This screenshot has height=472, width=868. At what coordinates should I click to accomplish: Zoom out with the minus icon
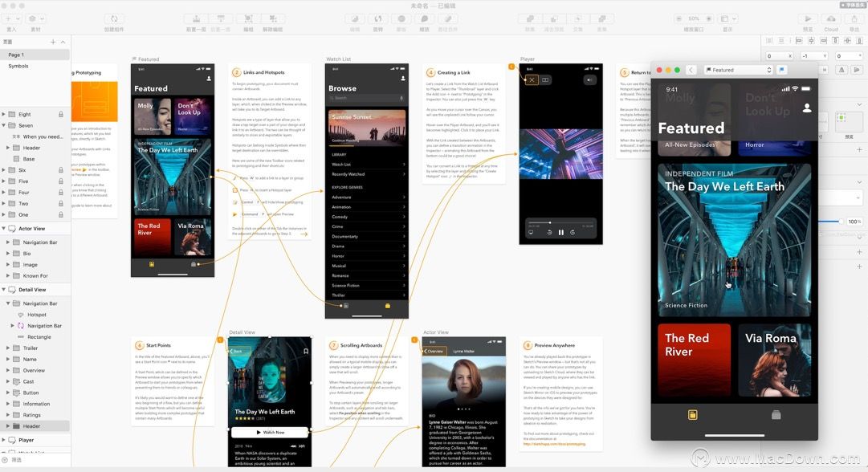(679, 18)
